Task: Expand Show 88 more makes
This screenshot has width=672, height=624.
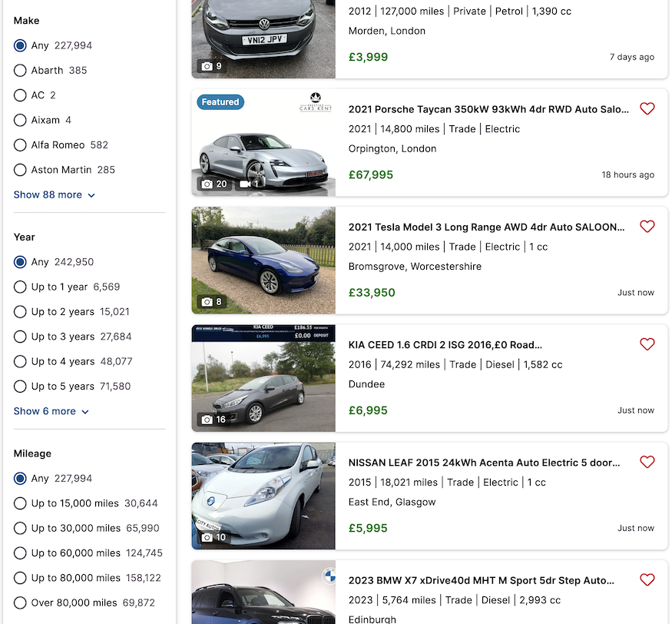Action: 54,194
